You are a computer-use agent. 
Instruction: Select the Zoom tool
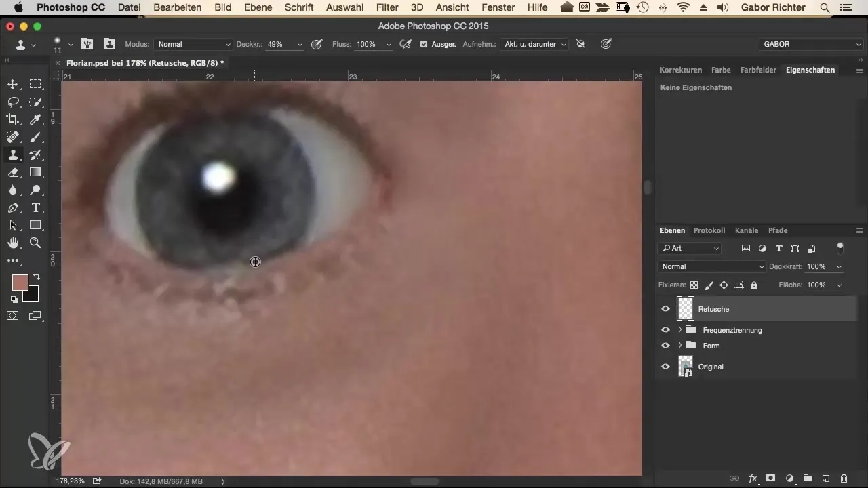(x=35, y=243)
